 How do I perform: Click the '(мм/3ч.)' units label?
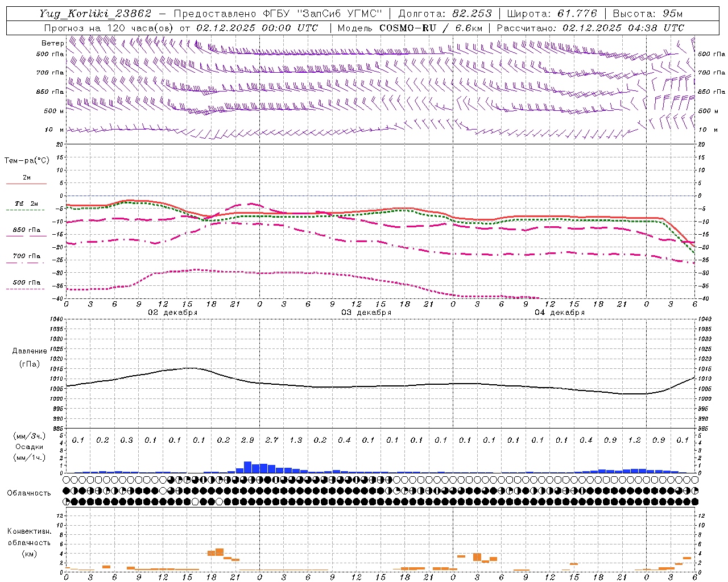coord(30,436)
